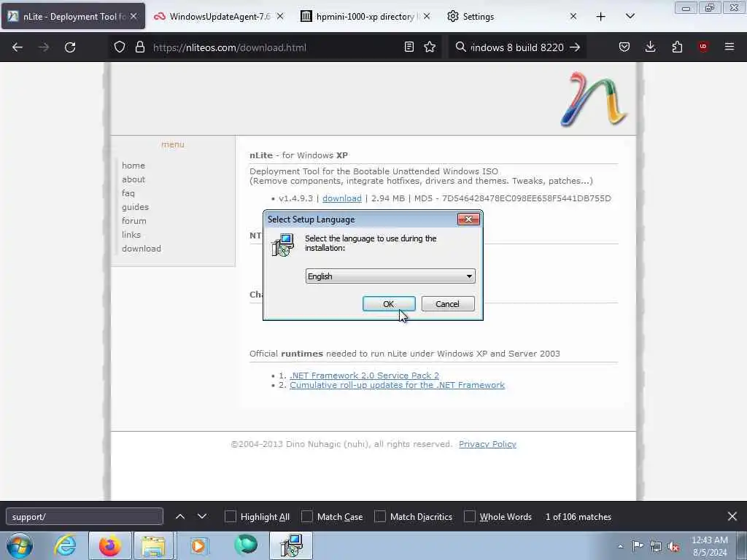This screenshot has height=560, width=747.
Task: Expand the list all tabs chevron
Action: click(630, 16)
